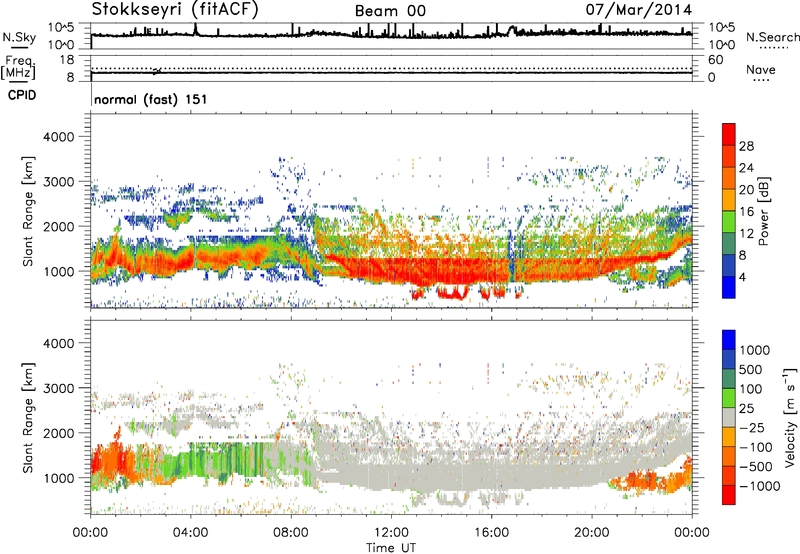Select the 24 dB colorbar tick

click(x=746, y=168)
